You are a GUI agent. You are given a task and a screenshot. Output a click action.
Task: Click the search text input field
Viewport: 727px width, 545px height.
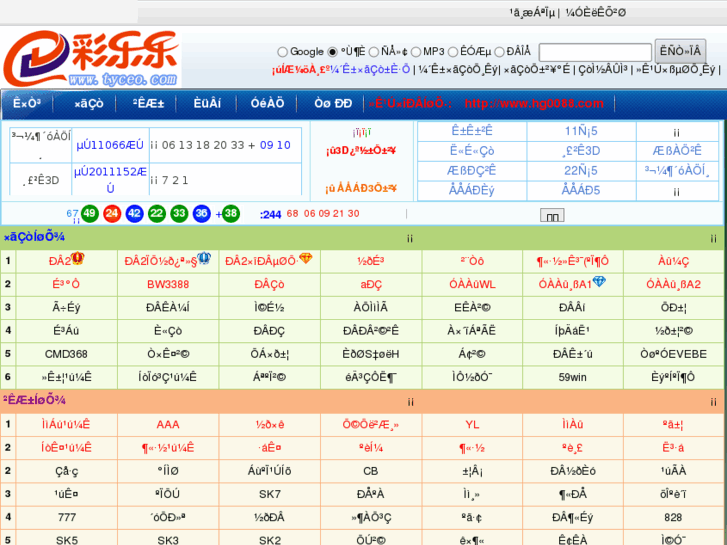click(x=594, y=53)
